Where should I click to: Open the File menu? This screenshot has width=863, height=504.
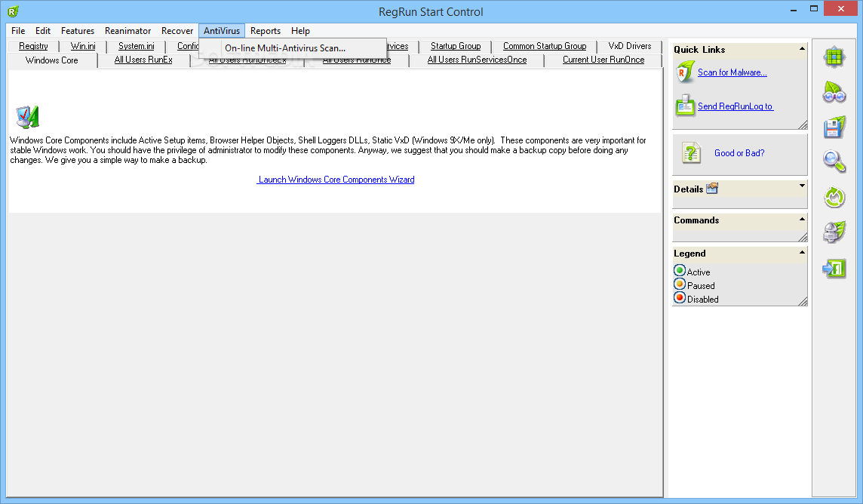coord(18,31)
